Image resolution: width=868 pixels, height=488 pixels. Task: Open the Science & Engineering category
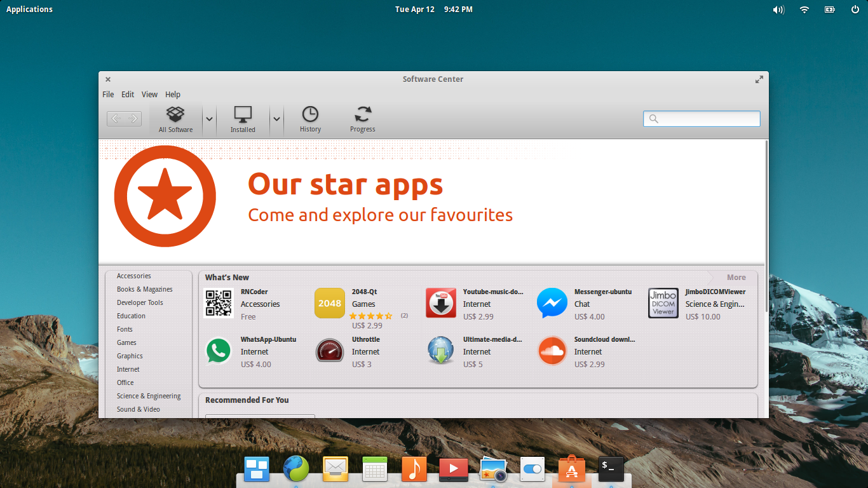(149, 396)
